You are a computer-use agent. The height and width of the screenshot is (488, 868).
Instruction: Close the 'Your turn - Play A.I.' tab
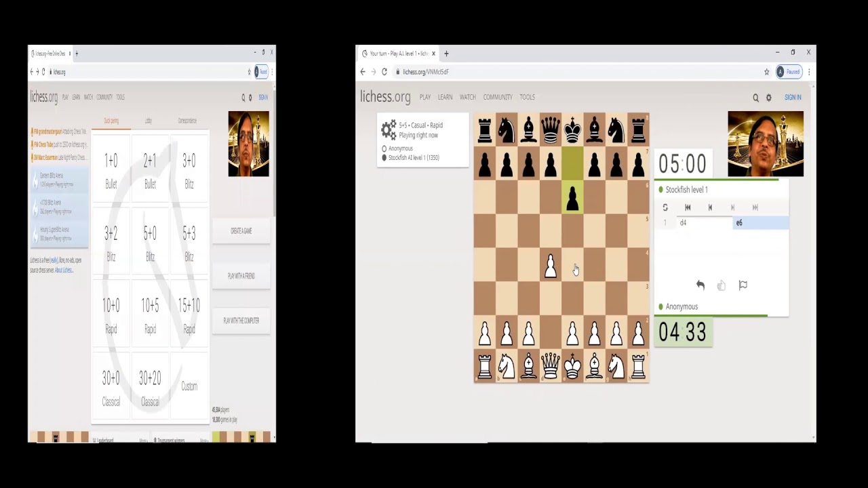coord(435,54)
